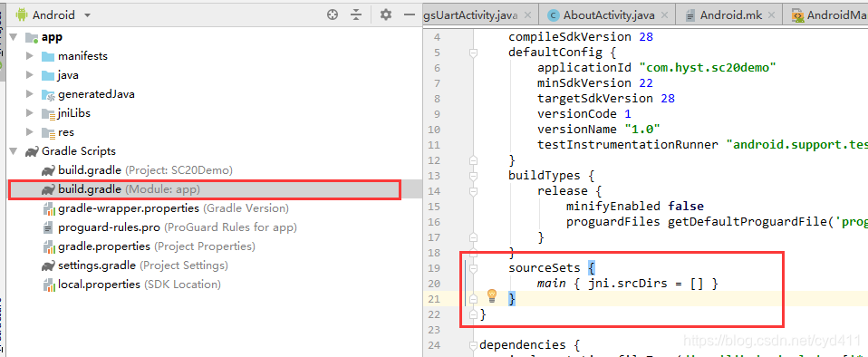This screenshot has height=357, width=868.
Task: Collapse the Gradle Scripts node
Action: (x=14, y=151)
